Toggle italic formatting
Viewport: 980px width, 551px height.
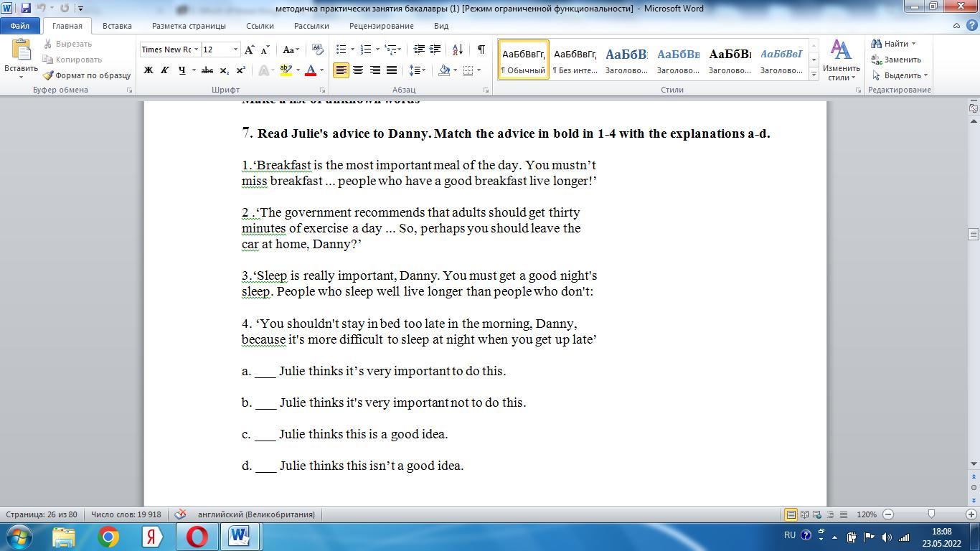164,70
